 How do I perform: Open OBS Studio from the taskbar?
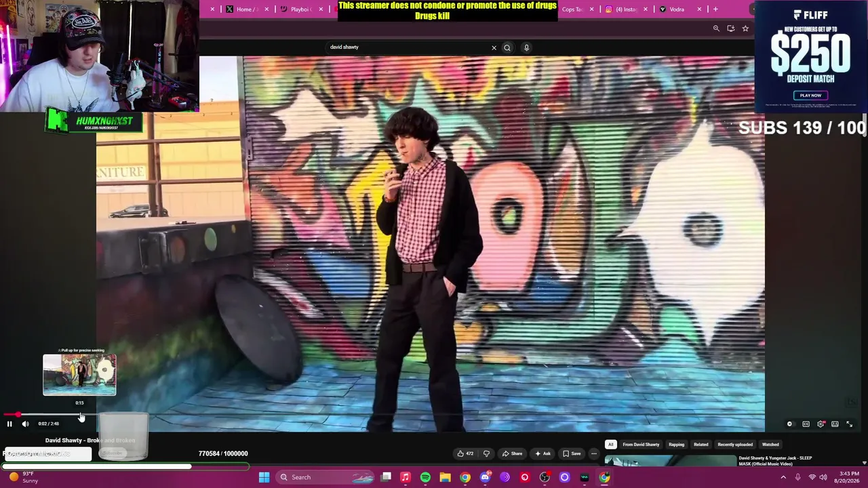(545, 477)
